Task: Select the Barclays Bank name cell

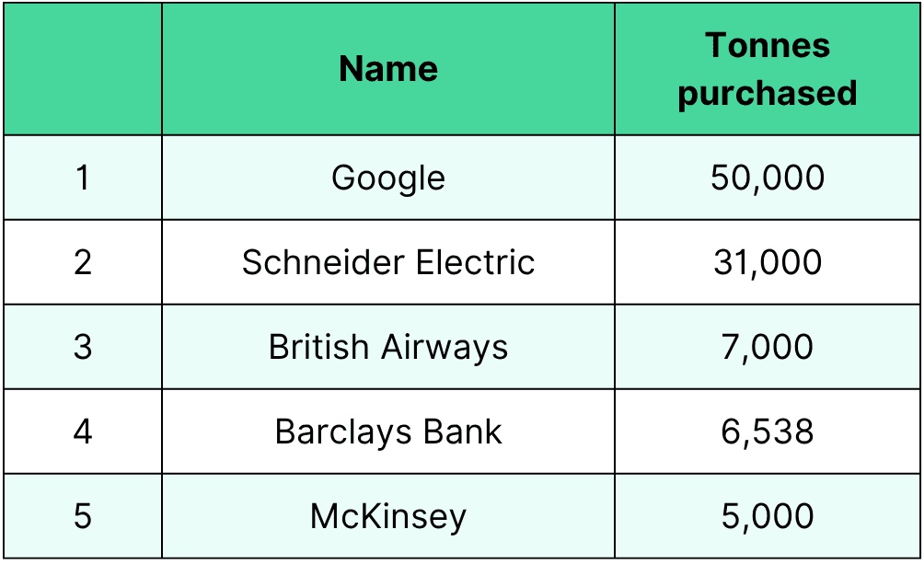Action: coord(388,432)
